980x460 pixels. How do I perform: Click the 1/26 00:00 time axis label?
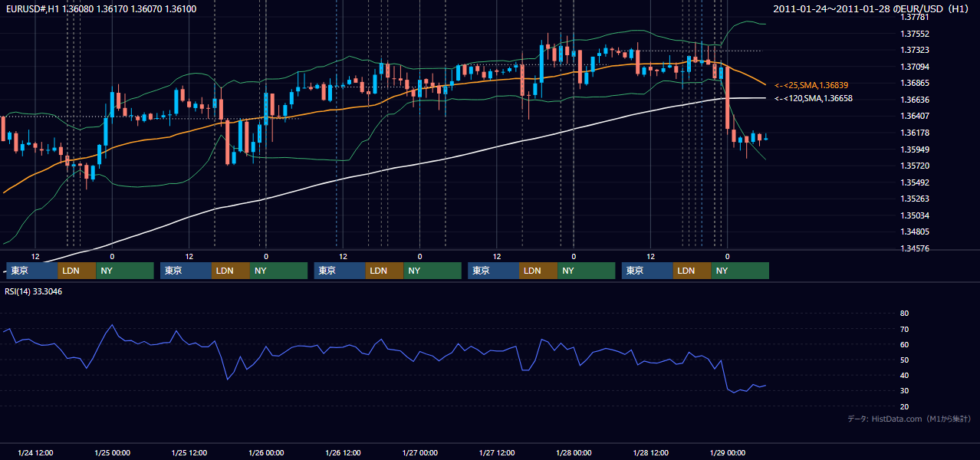266,452
